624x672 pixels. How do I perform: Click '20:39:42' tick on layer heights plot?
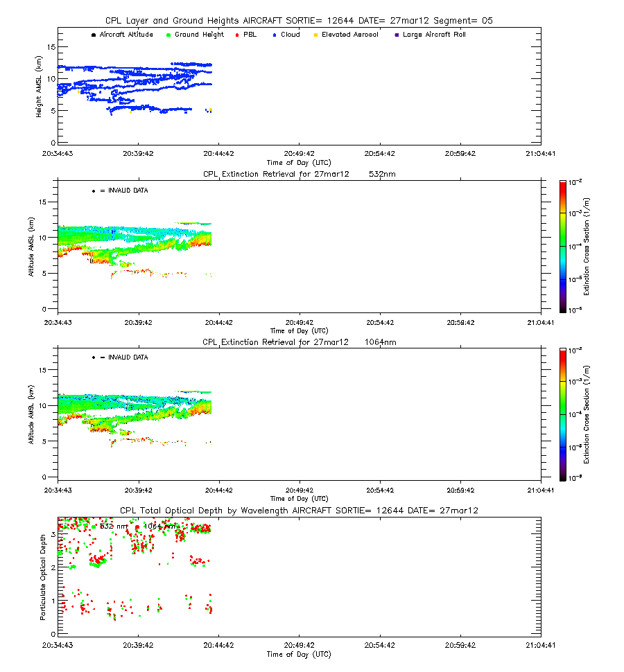click(x=138, y=153)
